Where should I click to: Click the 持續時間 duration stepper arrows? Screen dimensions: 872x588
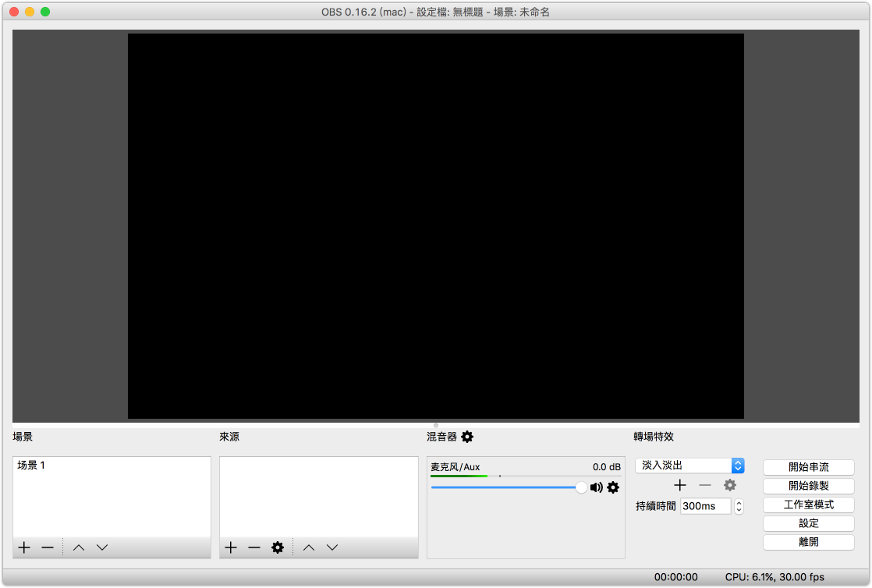[739, 506]
